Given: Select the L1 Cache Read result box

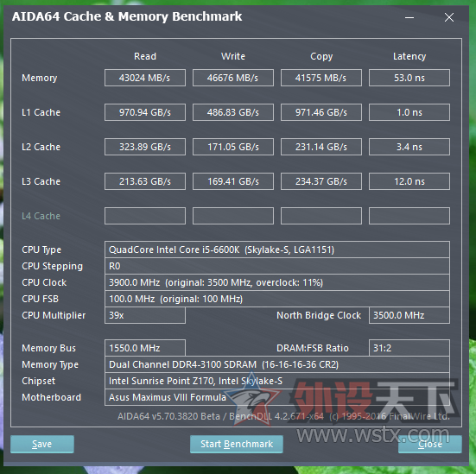Looking at the screenshot, I should click(145, 112).
